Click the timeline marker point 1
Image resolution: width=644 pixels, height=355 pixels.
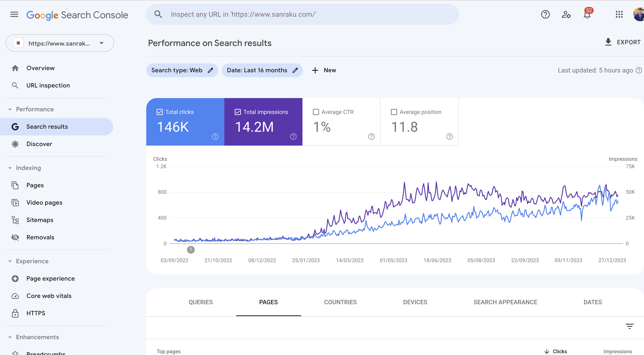click(191, 250)
